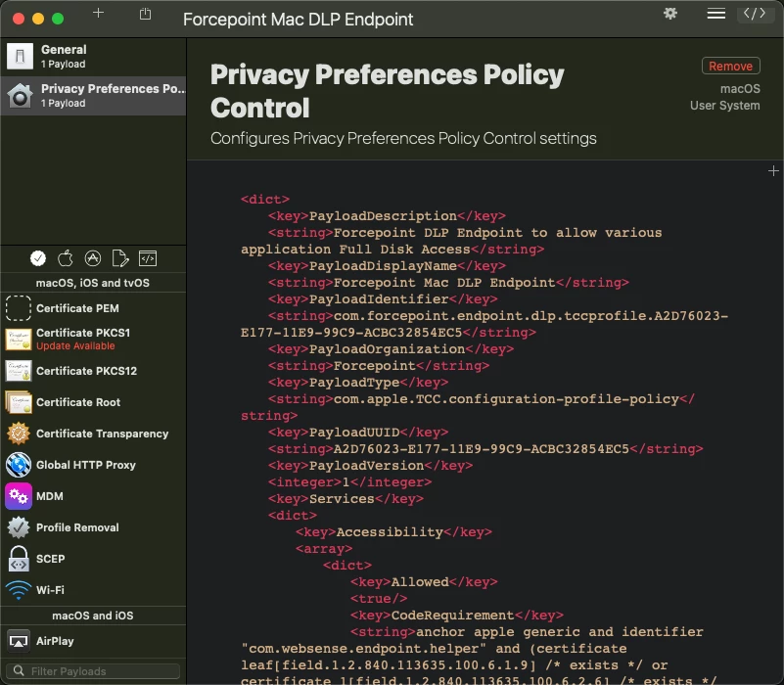Image resolution: width=784 pixels, height=685 pixels.
Task: Click the CodeRequirement key line
Action: (456, 615)
